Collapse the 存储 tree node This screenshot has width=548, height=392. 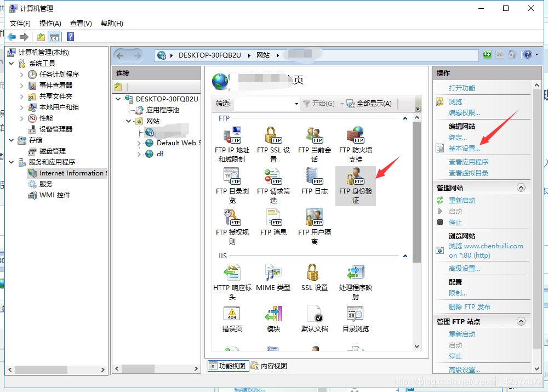[12, 140]
